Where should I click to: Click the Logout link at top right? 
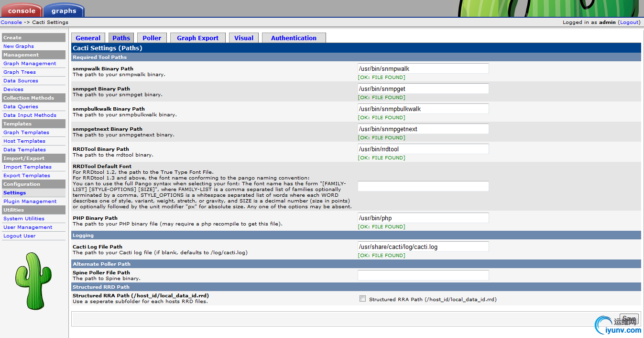click(629, 22)
